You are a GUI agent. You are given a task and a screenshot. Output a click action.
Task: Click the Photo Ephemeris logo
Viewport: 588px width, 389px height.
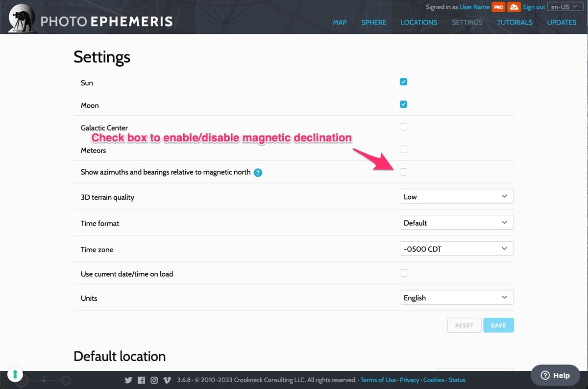91,21
